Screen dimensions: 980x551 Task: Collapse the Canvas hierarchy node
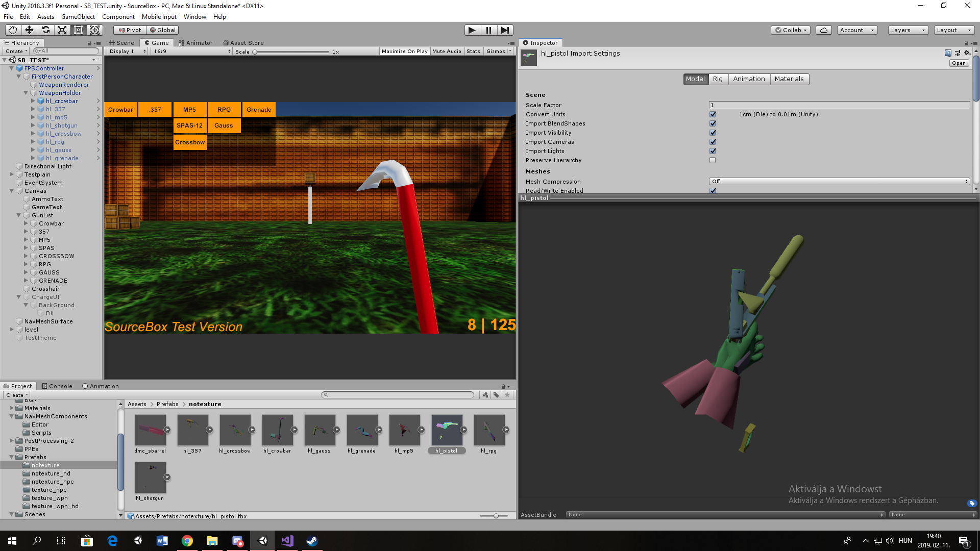pos(12,191)
